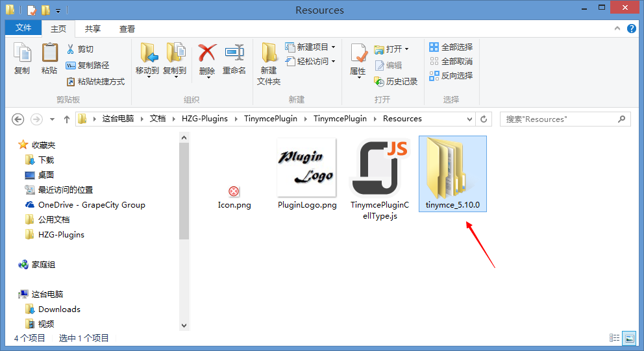Open Downloads under This PC
644x351 pixels.
[53, 309]
